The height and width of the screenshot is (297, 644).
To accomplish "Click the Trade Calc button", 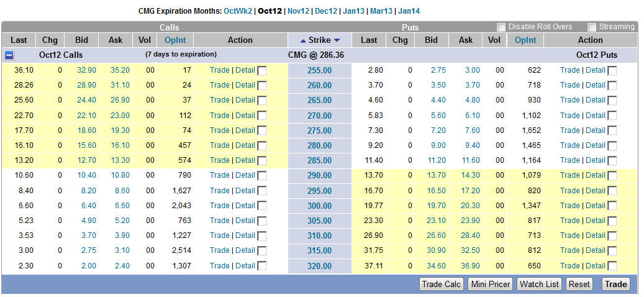I will click(x=441, y=284).
